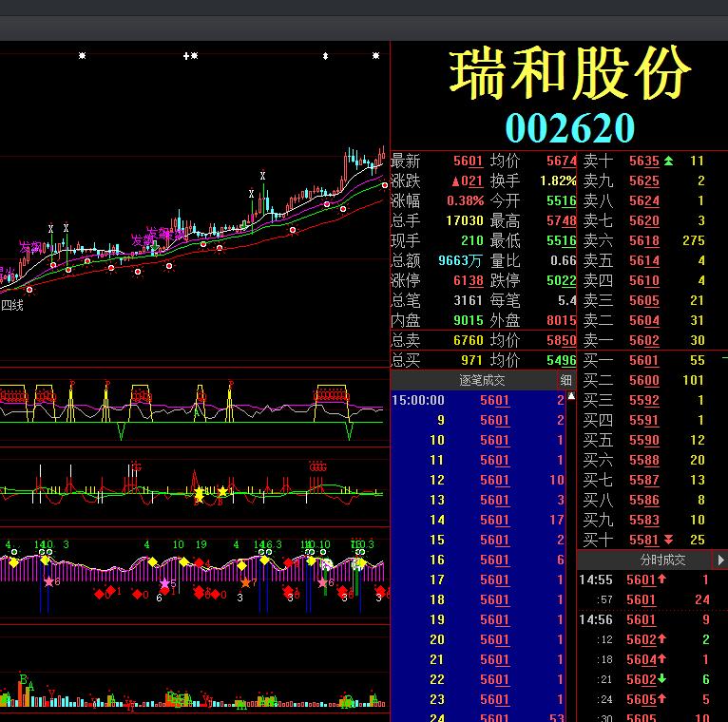Select tick trade row 14 with volume 17
728x722 pixels.
pyautogui.click(x=478, y=521)
